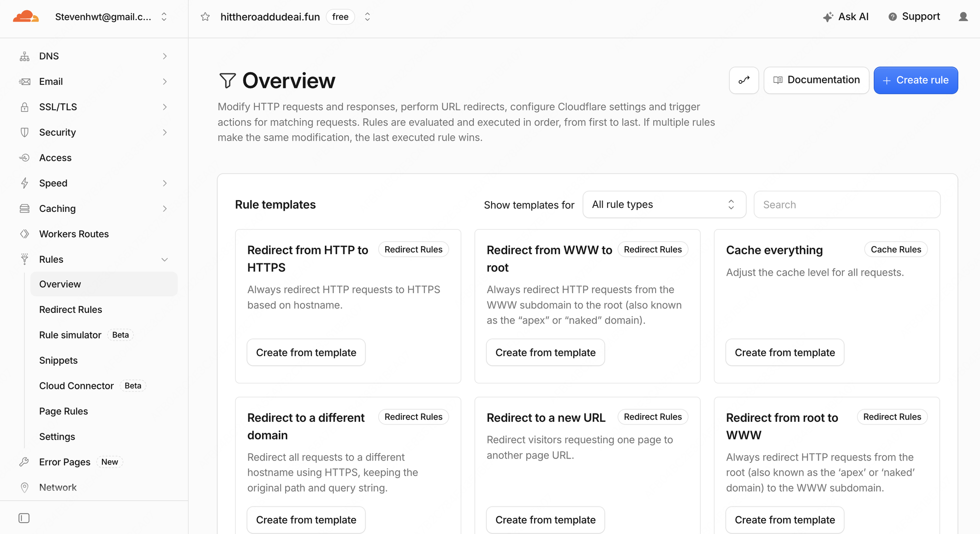Click the template Search field
The width and height of the screenshot is (980, 534).
[x=847, y=204]
